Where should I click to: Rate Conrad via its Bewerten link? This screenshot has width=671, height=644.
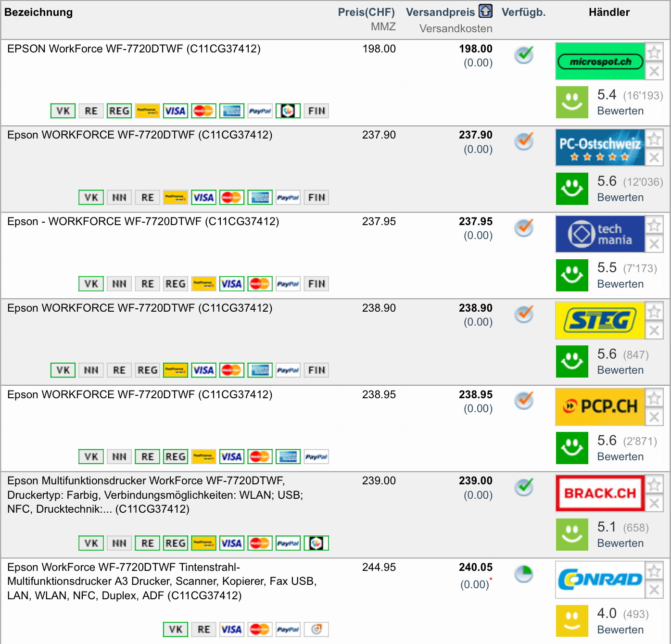(x=620, y=630)
